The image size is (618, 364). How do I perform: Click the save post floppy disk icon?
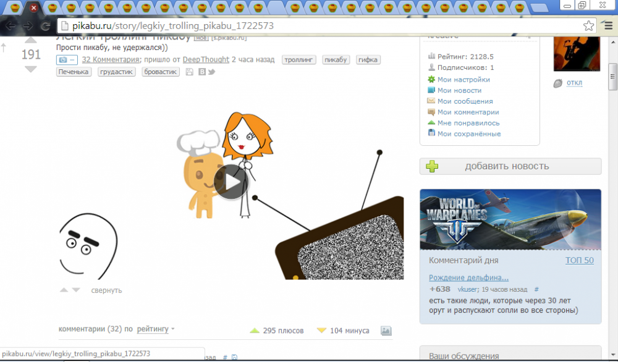(x=190, y=72)
